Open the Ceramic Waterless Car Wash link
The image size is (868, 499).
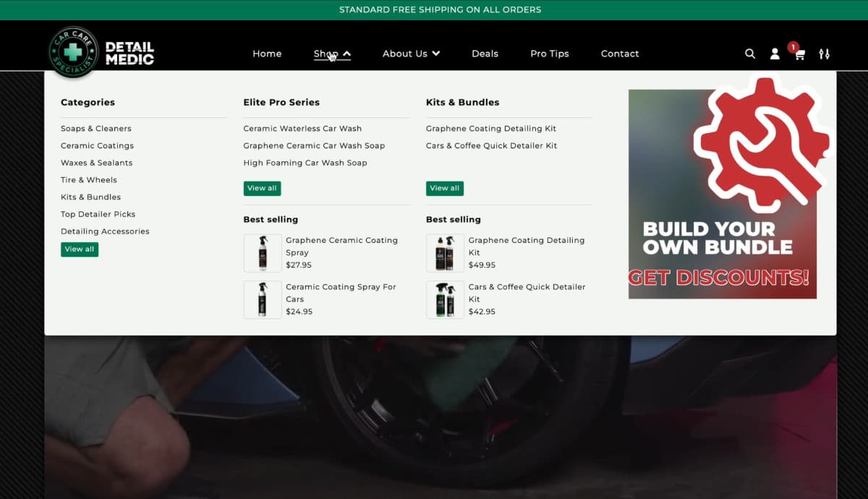pos(302,128)
